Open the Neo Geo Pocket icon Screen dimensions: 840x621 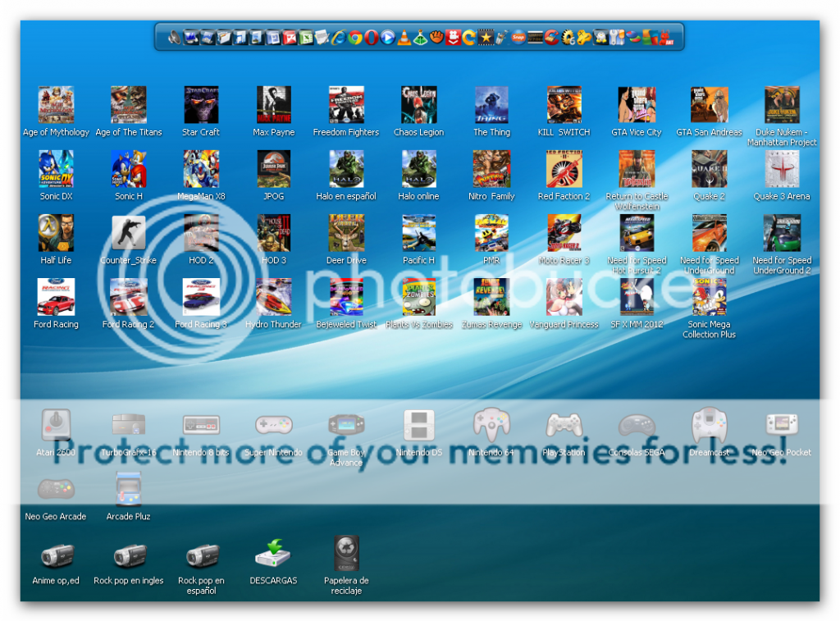pos(782,426)
